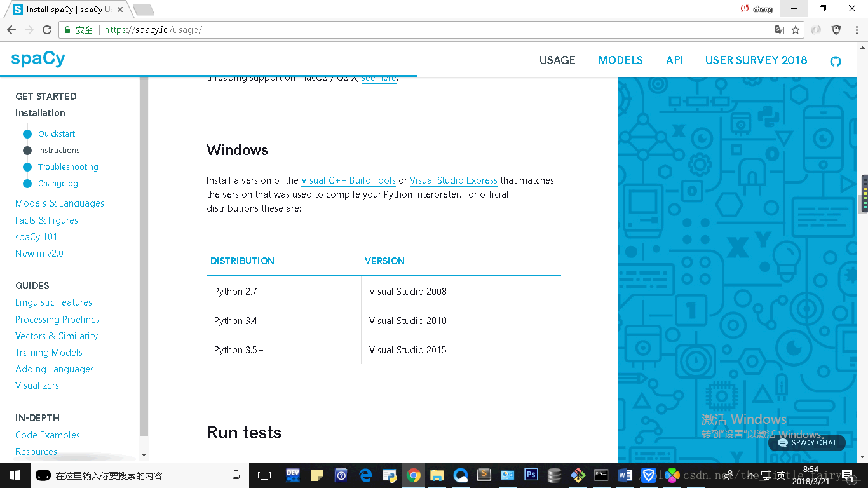Viewport: 868px width, 488px height.
Task: Open Dev-C++ from the taskbar
Action: (293, 475)
